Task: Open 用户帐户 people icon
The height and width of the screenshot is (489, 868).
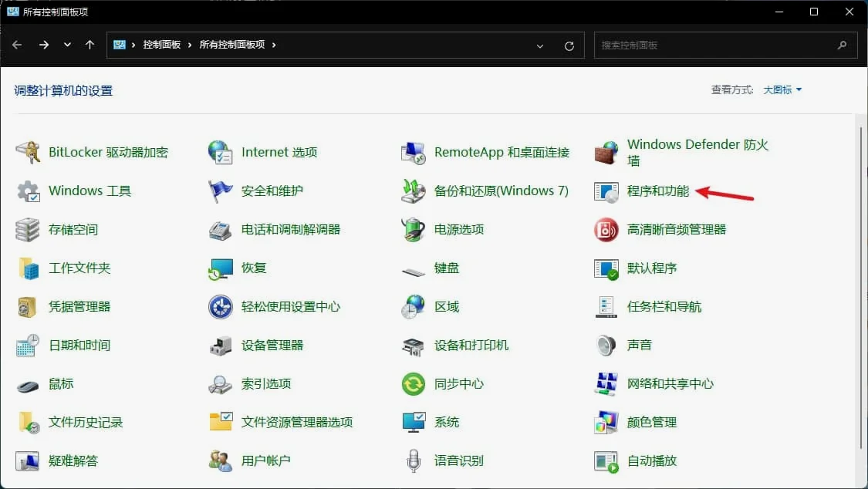Action: coord(221,460)
